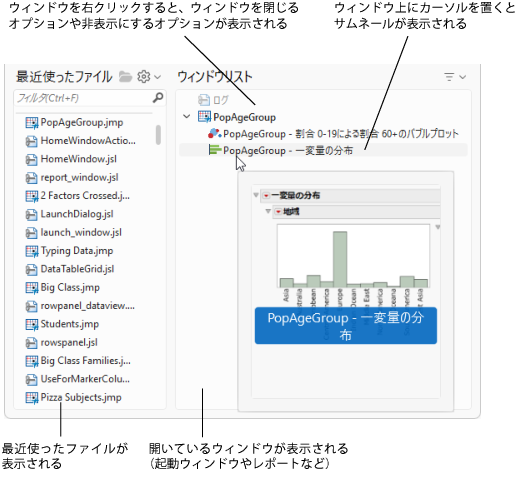519x477 pixels.
Task: Click the script icon for rowpanel_dataview
Action: point(31,306)
